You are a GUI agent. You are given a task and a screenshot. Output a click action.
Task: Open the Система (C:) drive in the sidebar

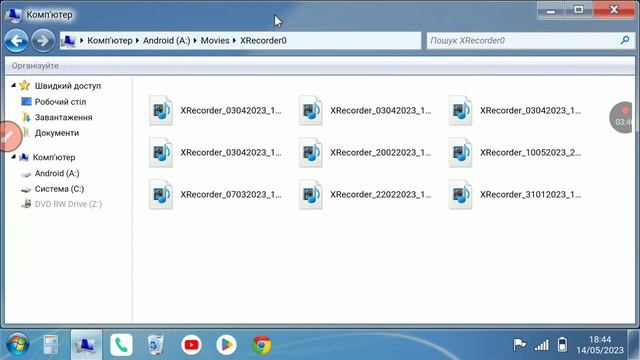point(59,189)
